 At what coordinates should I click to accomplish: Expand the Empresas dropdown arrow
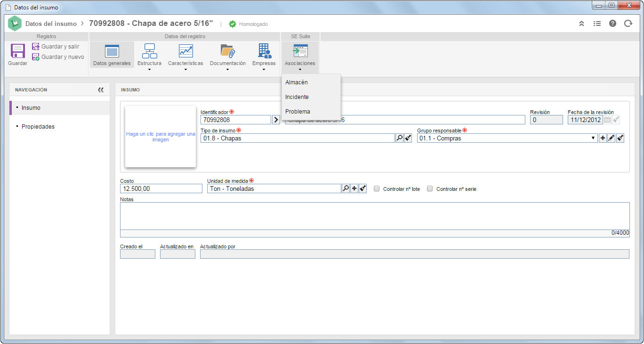(264, 70)
